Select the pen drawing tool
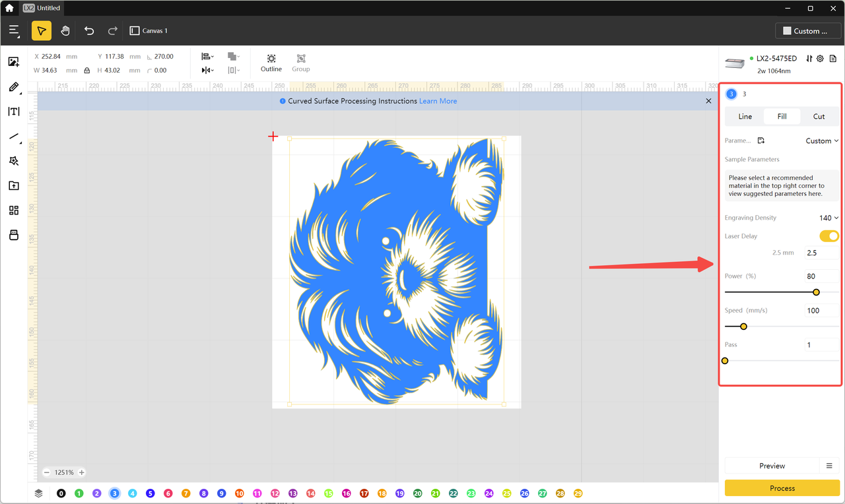The width and height of the screenshot is (845, 504). [x=13, y=87]
